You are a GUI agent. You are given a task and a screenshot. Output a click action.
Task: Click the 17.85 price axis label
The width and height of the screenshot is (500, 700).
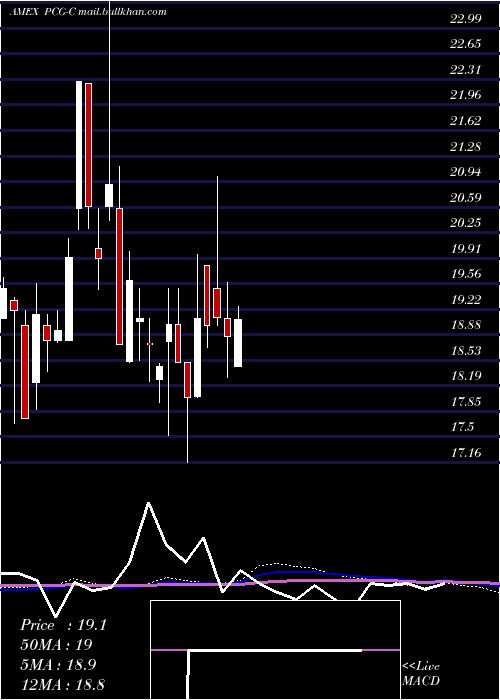(466, 401)
